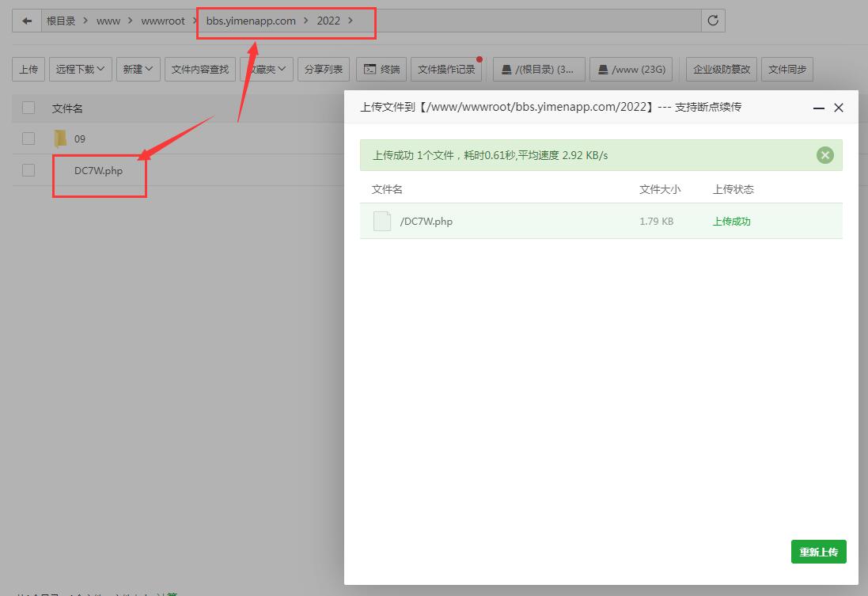868x596 pixels.
Task: Close the upload dialog window
Action: click(839, 108)
